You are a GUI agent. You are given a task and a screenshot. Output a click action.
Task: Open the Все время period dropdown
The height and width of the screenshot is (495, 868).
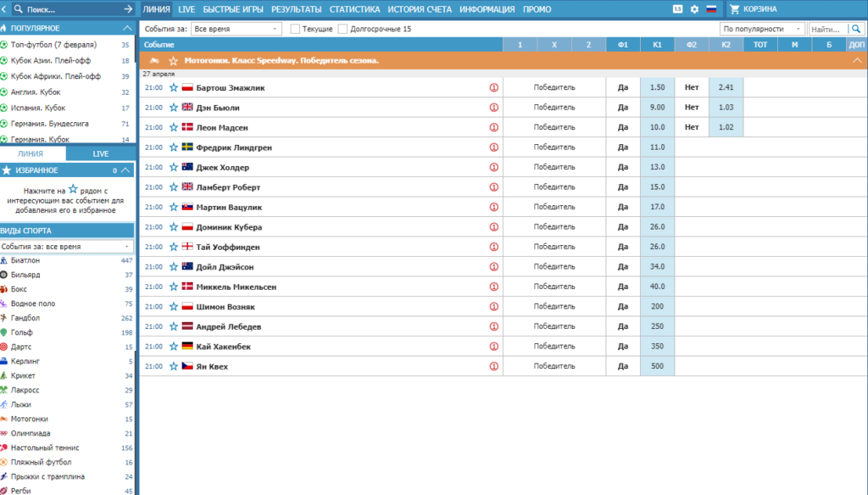tap(236, 29)
